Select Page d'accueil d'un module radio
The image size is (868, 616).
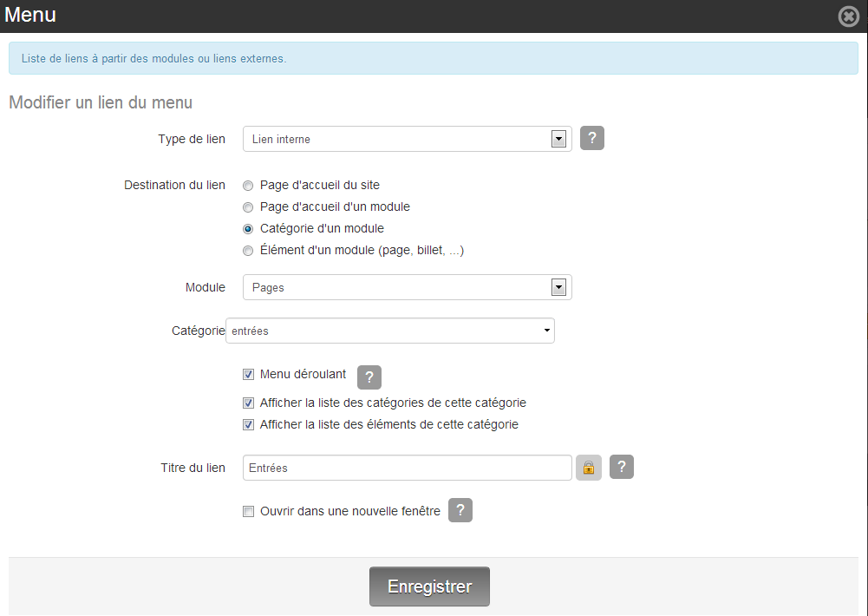(248, 207)
